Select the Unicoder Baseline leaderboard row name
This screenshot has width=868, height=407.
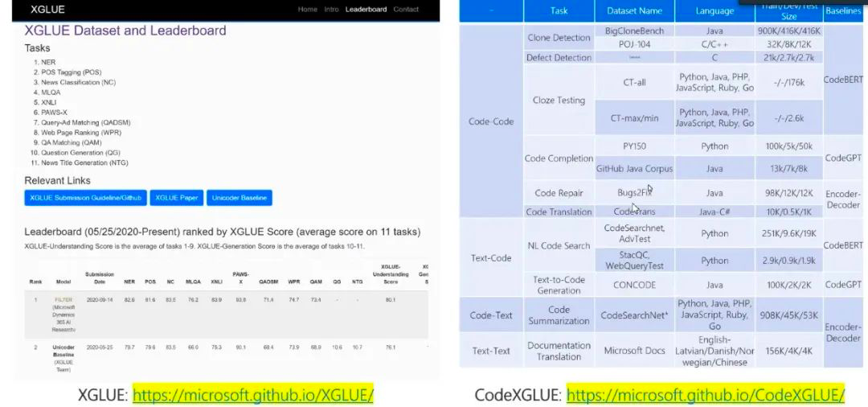63,351
